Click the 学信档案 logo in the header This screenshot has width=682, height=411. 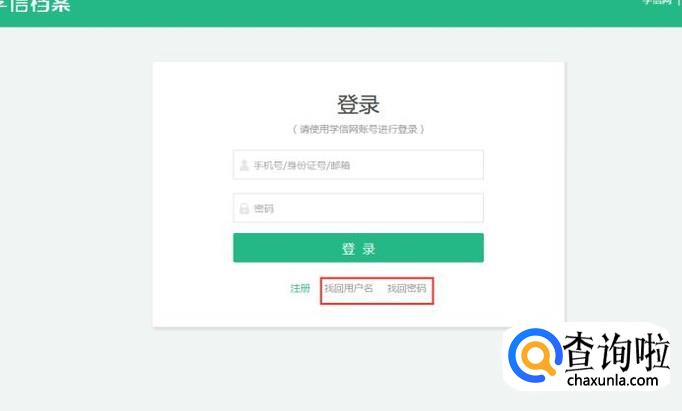[x=35, y=6]
